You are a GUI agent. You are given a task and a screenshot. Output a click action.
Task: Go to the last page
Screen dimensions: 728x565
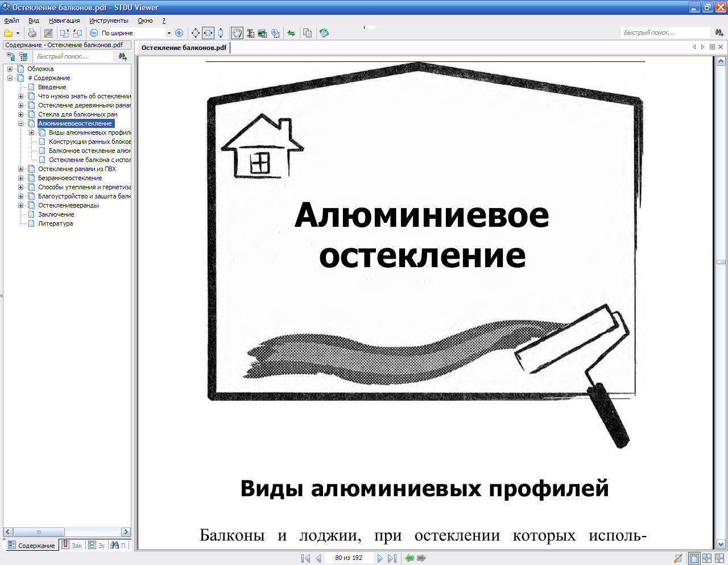pyautogui.click(x=392, y=558)
